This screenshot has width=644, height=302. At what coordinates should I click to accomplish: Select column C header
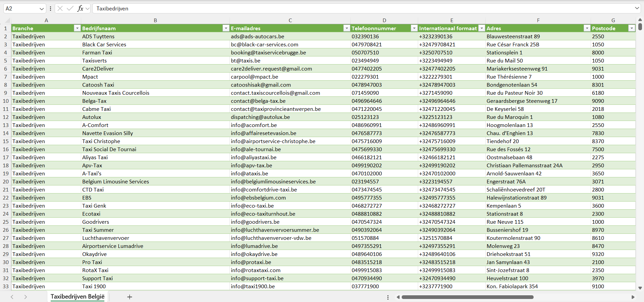pos(290,20)
